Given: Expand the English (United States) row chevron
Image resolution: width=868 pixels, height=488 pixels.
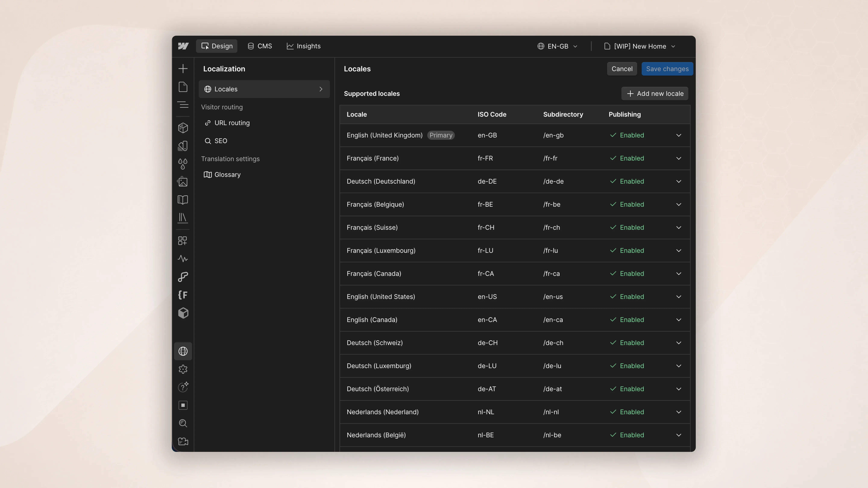Looking at the screenshot, I should point(679,297).
